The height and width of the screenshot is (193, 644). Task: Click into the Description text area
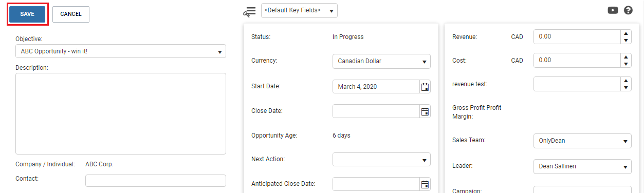pyautogui.click(x=121, y=113)
